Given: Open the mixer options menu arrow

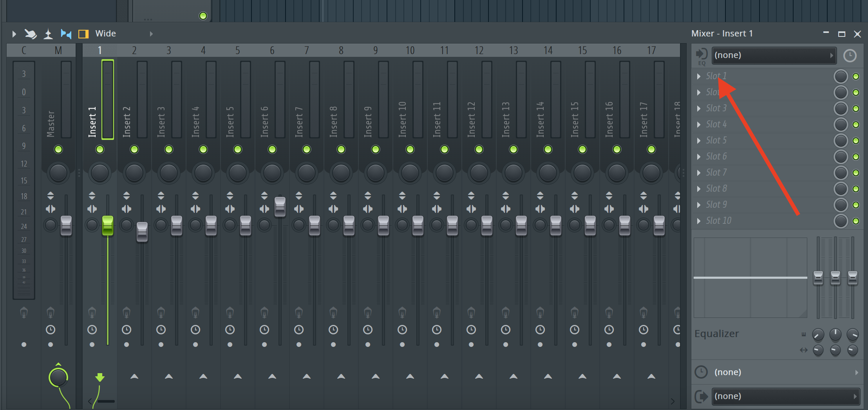Looking at the screenshot, I should pyautogui.click(x=14, y=34).
